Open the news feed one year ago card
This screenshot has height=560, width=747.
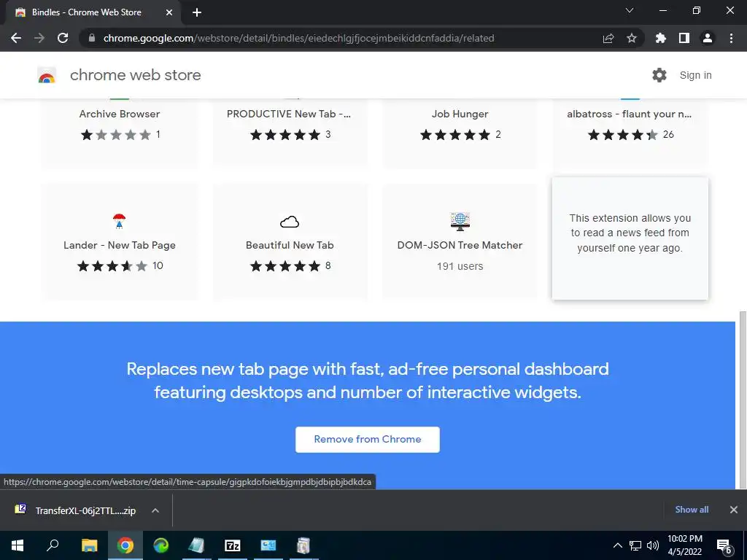(630, 238)
